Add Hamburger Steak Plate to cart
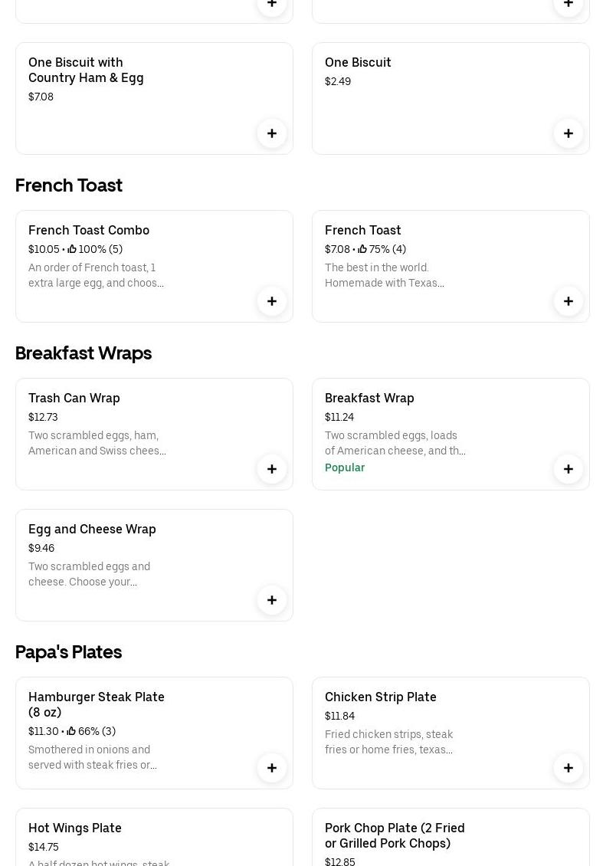Screen dimensions: 616x866 (x=272, y=768)
